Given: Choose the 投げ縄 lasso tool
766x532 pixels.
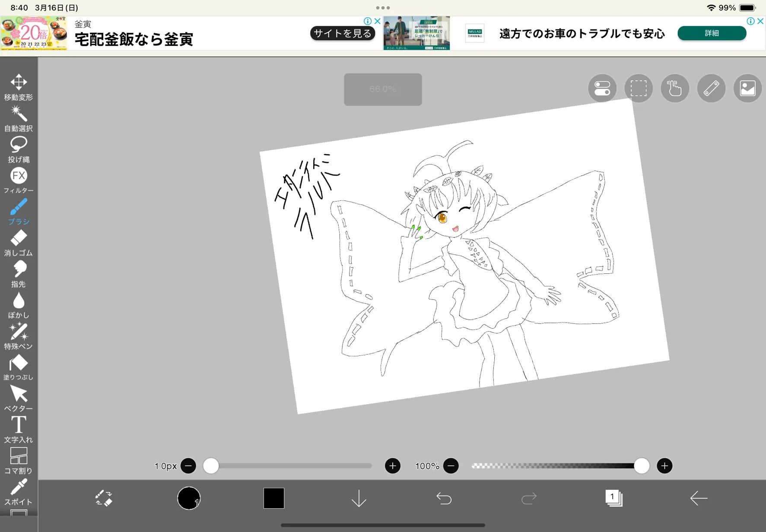Looking at the screenshot, I should click(19, 149).
